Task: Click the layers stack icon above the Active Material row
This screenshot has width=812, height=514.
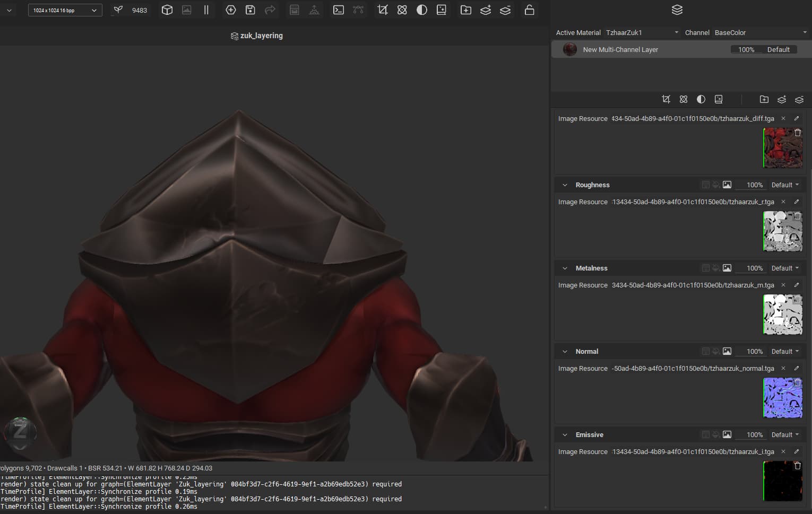Action: point(677,10)
